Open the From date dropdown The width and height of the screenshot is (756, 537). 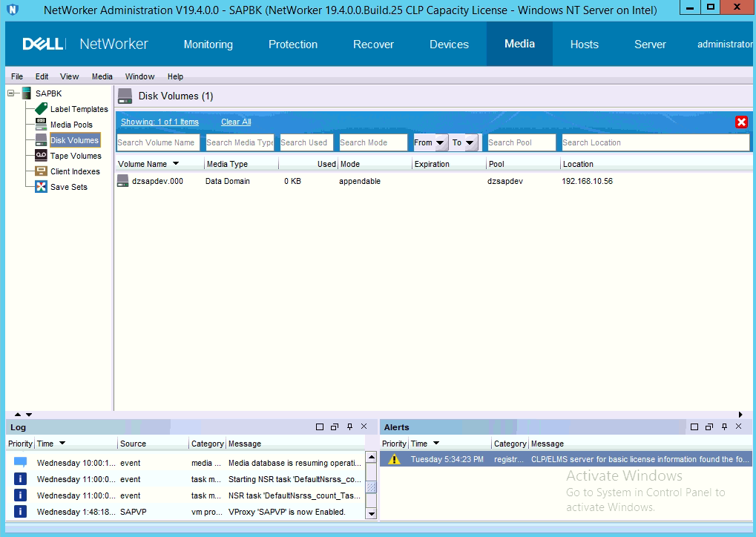pyautogui.click(x=440, y=142)
